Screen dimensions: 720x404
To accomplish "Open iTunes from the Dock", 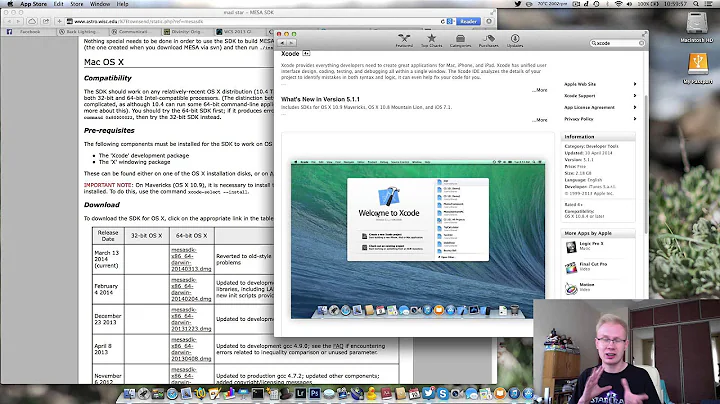I will [x=514, y=393].
